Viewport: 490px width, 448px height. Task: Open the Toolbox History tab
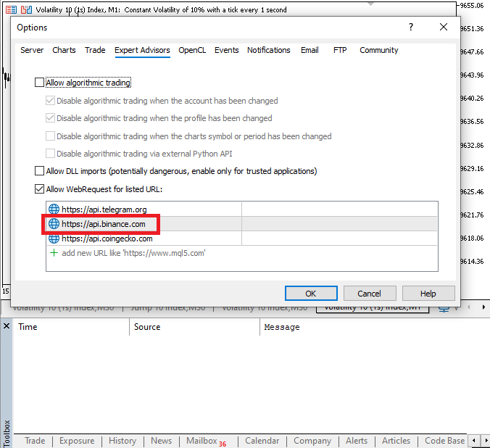pos(122,441)
